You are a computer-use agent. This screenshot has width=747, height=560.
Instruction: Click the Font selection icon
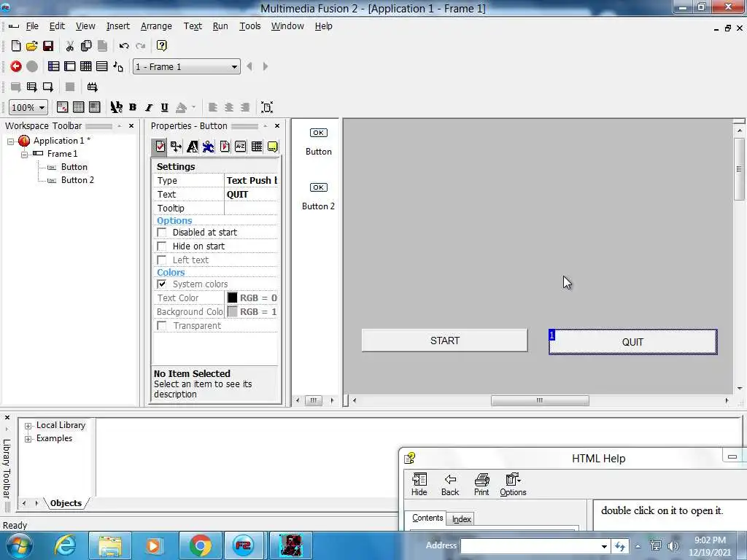116,107
